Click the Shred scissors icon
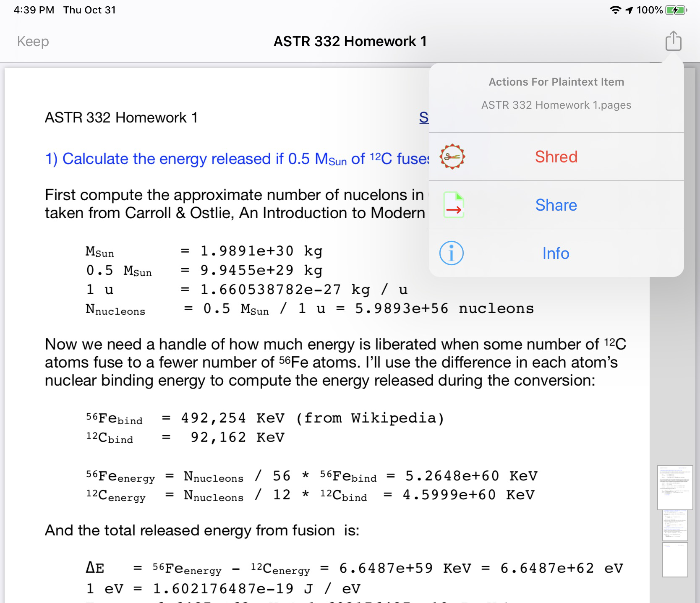Image resolution: width=700 pixels, height=603 pixels. (452, 157)
